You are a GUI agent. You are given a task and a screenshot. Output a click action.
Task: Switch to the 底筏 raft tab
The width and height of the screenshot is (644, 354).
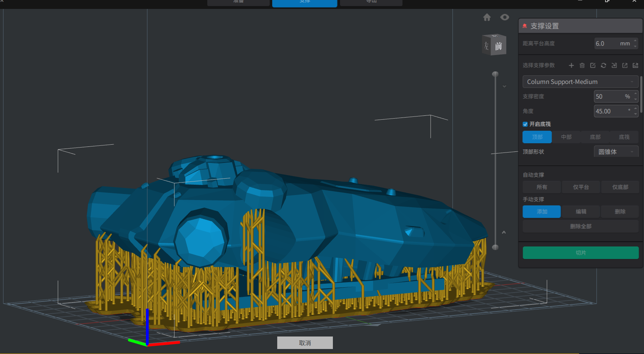coord(624,137)
